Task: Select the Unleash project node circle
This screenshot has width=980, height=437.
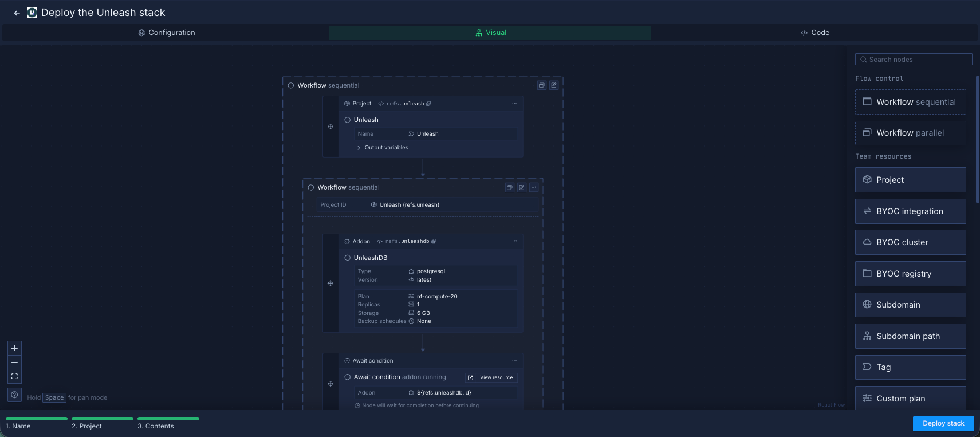Action: click(348, 120)
